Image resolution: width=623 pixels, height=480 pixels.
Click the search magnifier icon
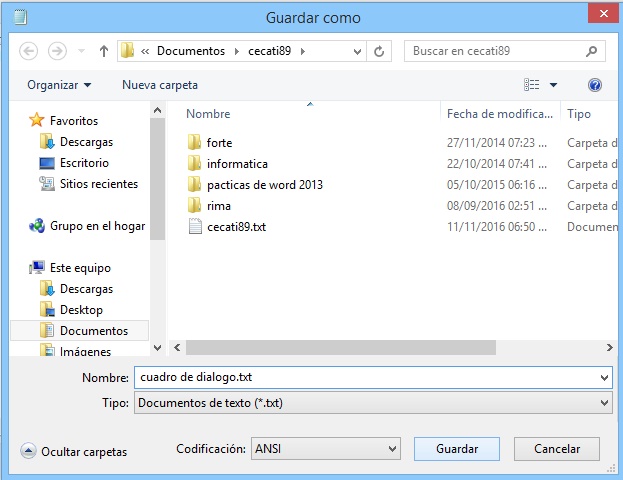pyautogui.click(x=594, y=50)
